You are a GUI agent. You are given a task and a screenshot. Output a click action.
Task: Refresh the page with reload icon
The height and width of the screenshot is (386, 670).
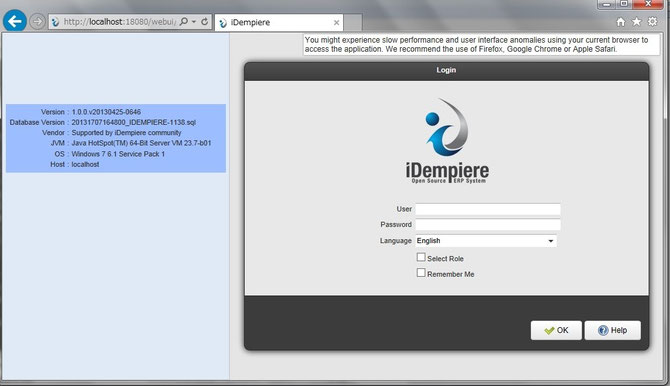click(205, 21)
